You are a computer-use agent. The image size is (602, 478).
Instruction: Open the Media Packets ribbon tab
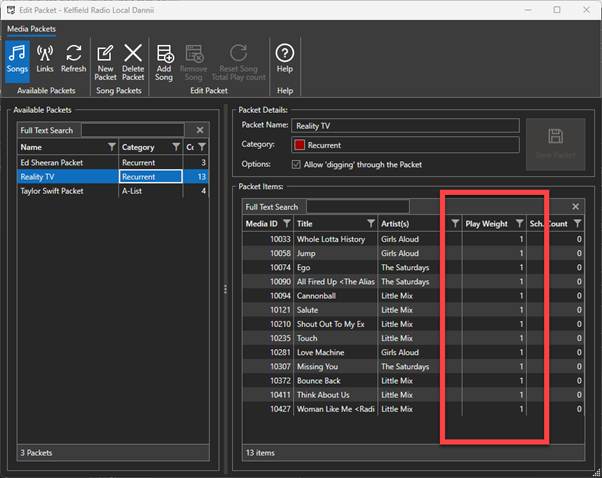(x=32, y=29)
